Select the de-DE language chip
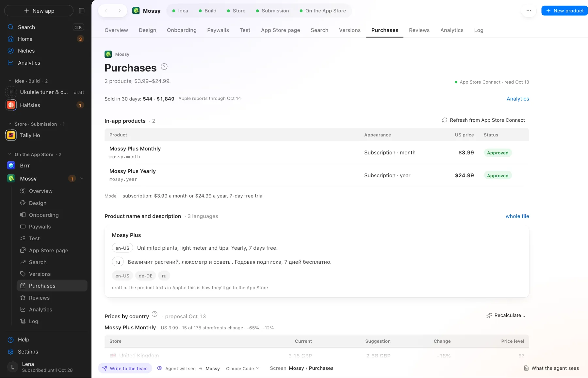Screen dimensions: 588x378 click(x=145, y=276)
